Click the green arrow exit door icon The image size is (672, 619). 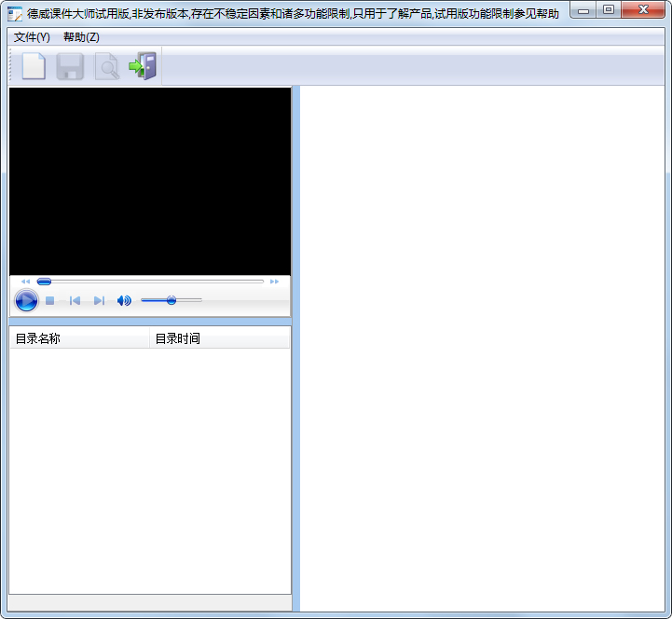(143, 66)
